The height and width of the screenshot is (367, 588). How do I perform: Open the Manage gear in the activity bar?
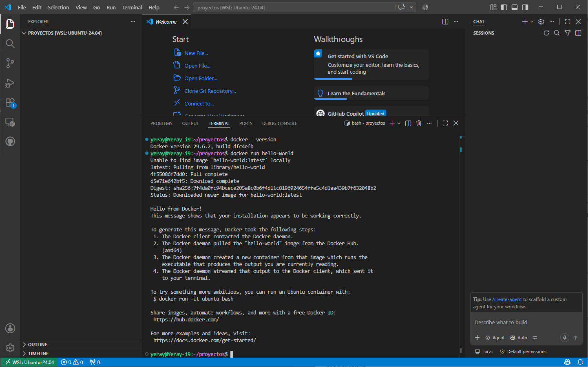click(10, 348)
